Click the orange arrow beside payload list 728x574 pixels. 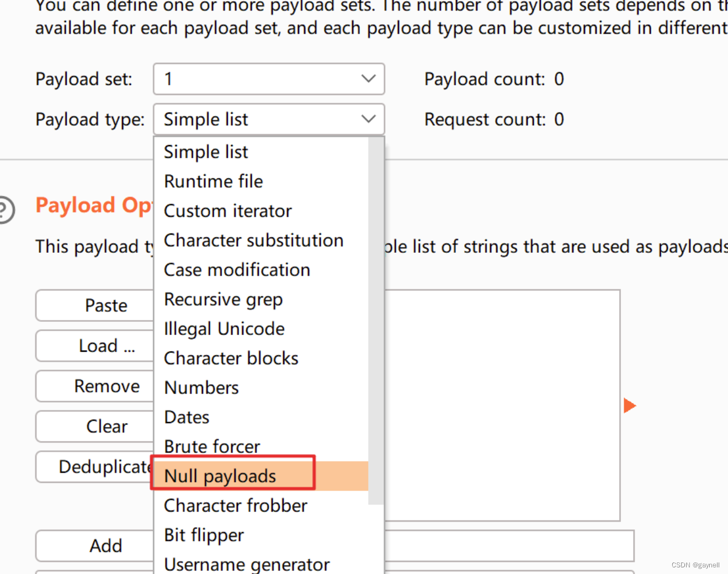(x=630, y=406)
